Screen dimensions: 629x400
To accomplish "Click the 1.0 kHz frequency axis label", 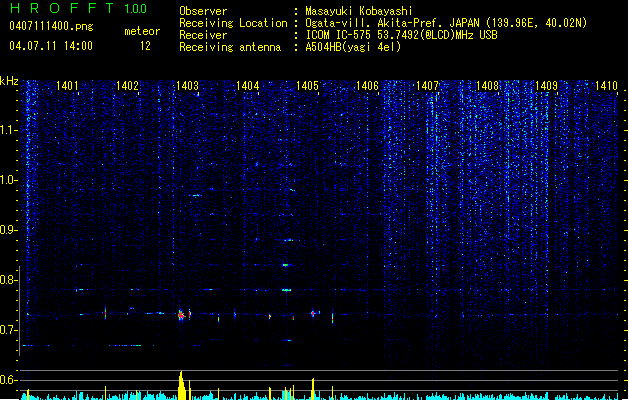I will [8, 180].
